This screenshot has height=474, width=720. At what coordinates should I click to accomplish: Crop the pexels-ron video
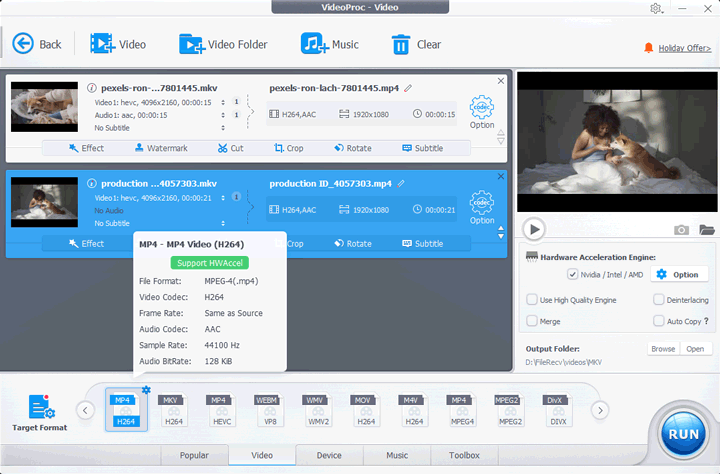[288, 148]
